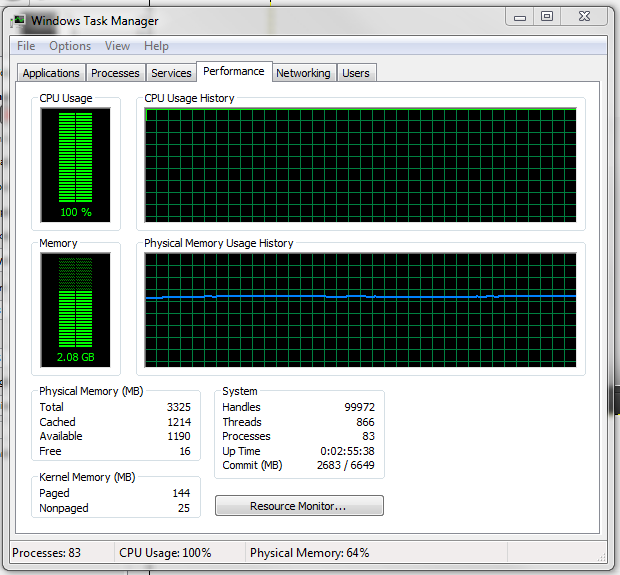Screen dimensions: 620x575
Task: Switch to the Users tab
Action: tap(356, 73)
